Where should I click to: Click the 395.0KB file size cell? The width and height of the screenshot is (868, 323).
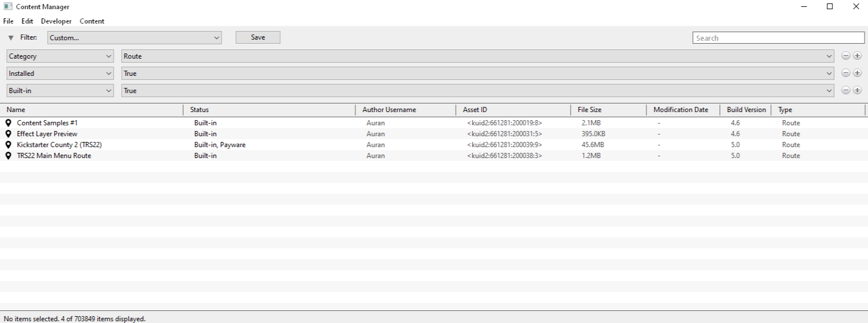pyautogui.click(x=594, y=134)
